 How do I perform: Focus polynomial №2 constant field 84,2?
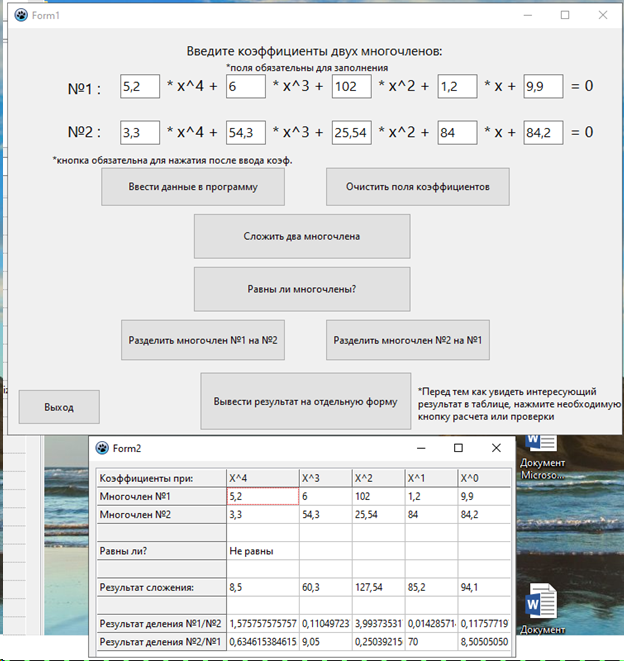click(543, 133)
